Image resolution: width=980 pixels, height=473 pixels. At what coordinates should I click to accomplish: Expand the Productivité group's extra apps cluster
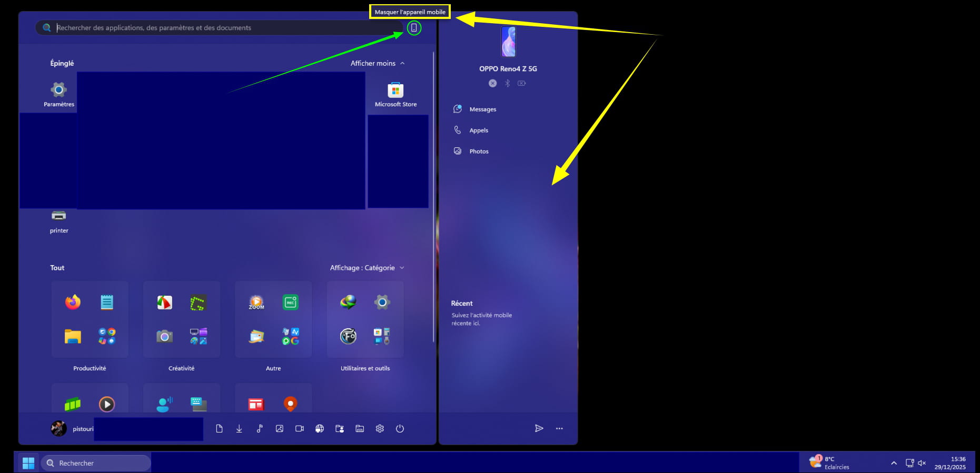[x=107, y=336]
